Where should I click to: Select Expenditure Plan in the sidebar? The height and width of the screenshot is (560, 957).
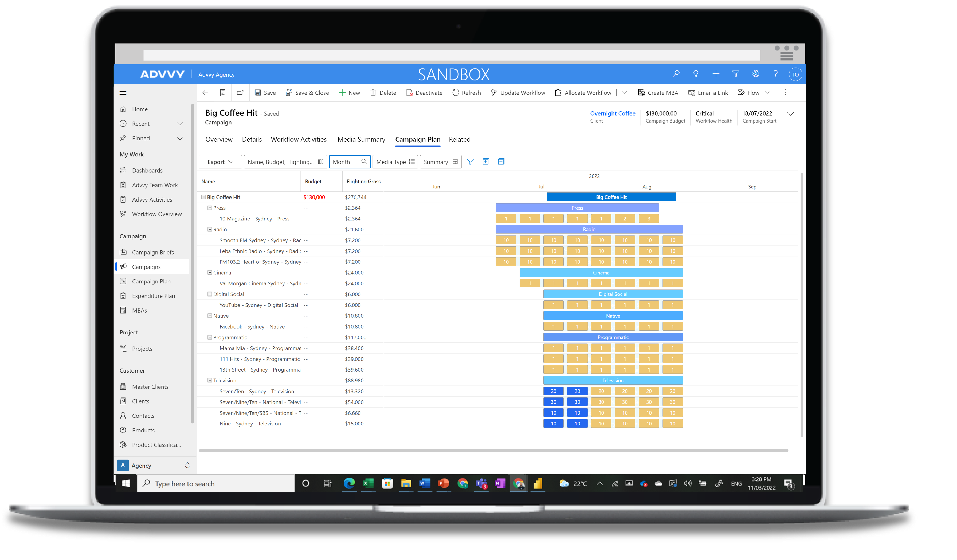click(154, 295)
